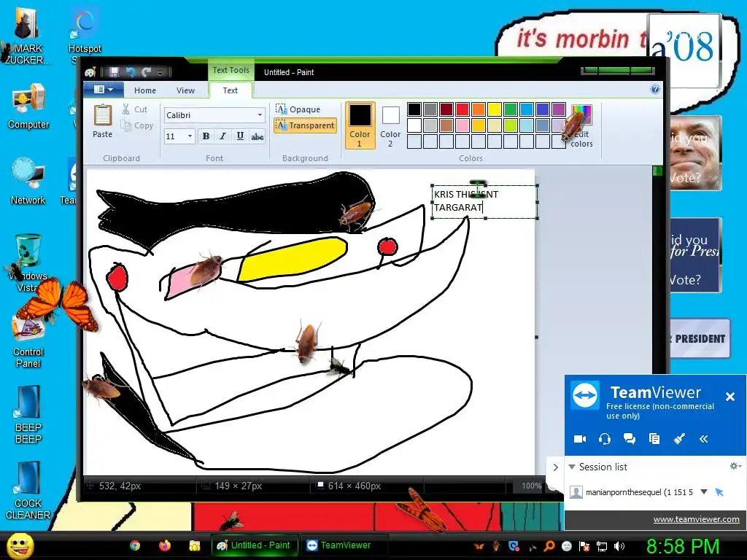This screenshot has width=747, height=560.
Task: Toggle Strikethrough text formatting
Action: (x=258, y=136)
